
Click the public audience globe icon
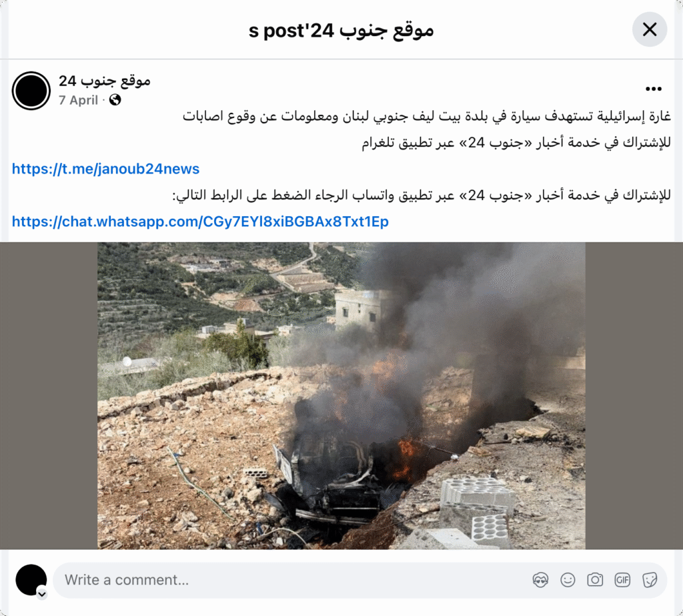pos(115,100)
